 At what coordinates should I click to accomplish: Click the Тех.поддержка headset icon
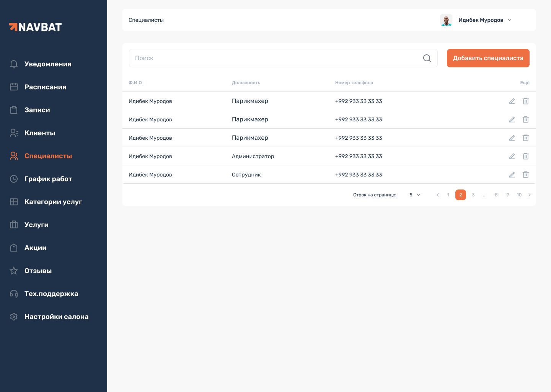[x=14, y=294]
